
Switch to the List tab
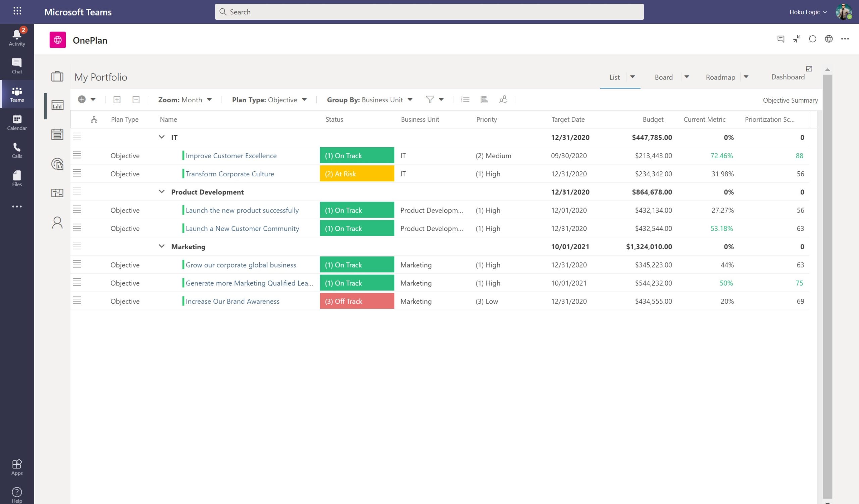pos(615,77)
